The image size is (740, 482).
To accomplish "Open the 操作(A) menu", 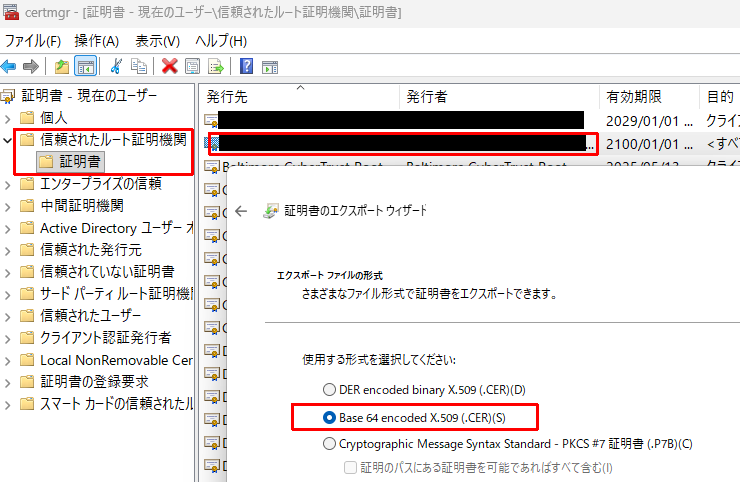I will click(x=96, y=41).
